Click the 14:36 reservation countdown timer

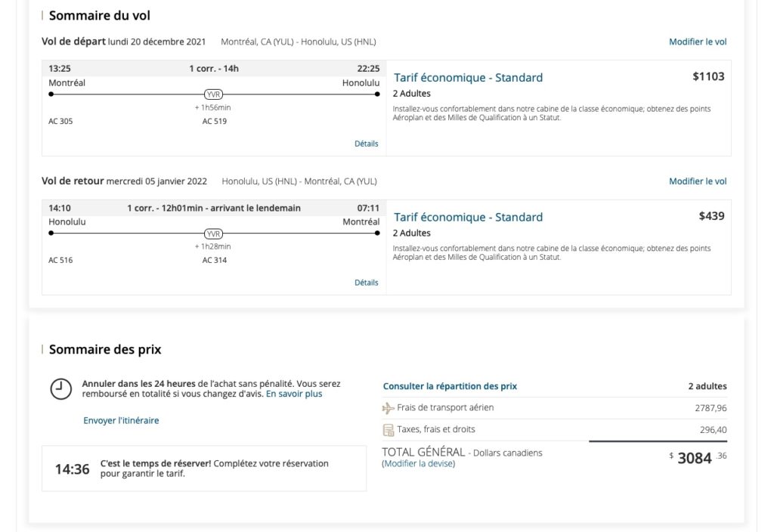coord(72,469)
